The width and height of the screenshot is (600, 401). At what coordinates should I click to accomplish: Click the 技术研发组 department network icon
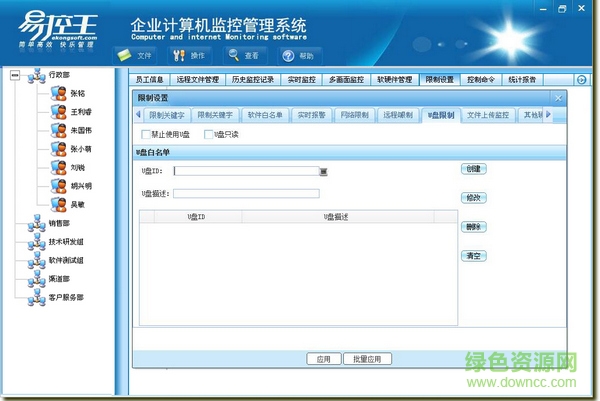[x=37, y=241]
